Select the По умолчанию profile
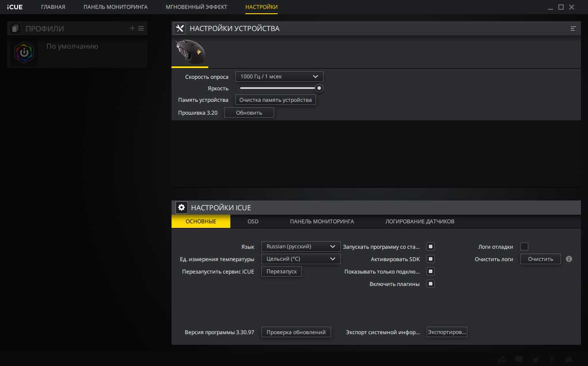Screen dimensions: 588x366 [72, 46]
